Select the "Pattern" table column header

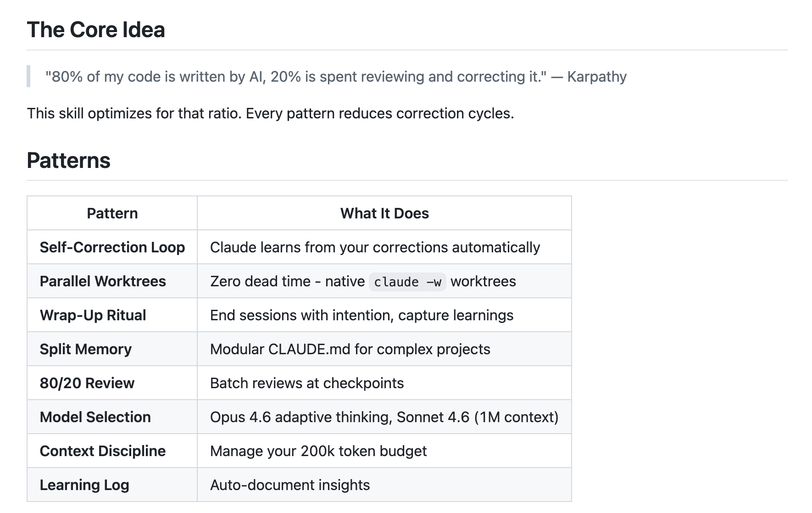tap(112, 213)
